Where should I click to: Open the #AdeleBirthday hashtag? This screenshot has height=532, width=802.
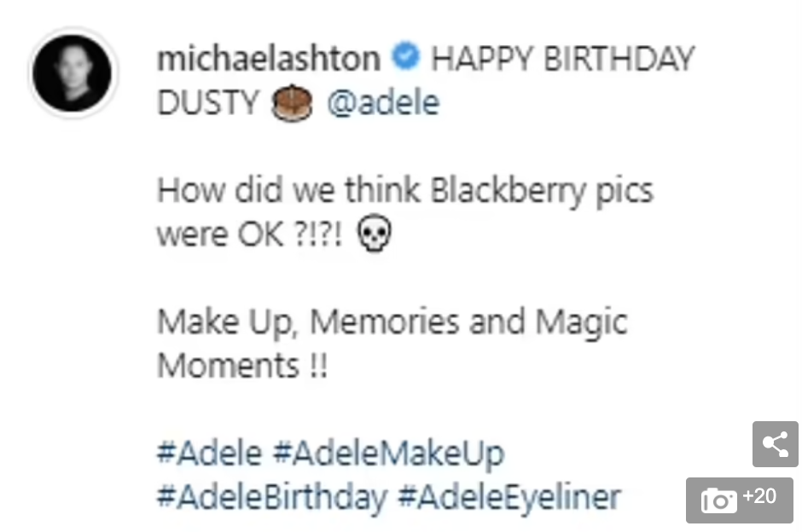tap(272, 498)
